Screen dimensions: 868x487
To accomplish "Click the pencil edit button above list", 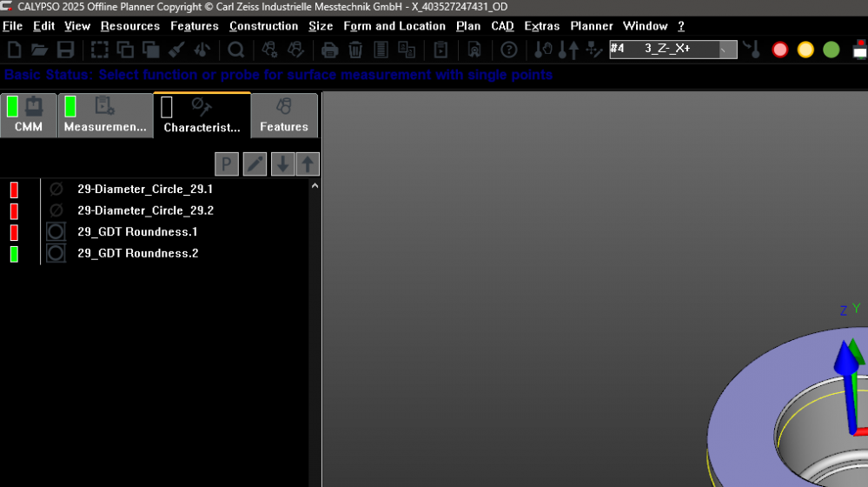I will coord(255,164).
